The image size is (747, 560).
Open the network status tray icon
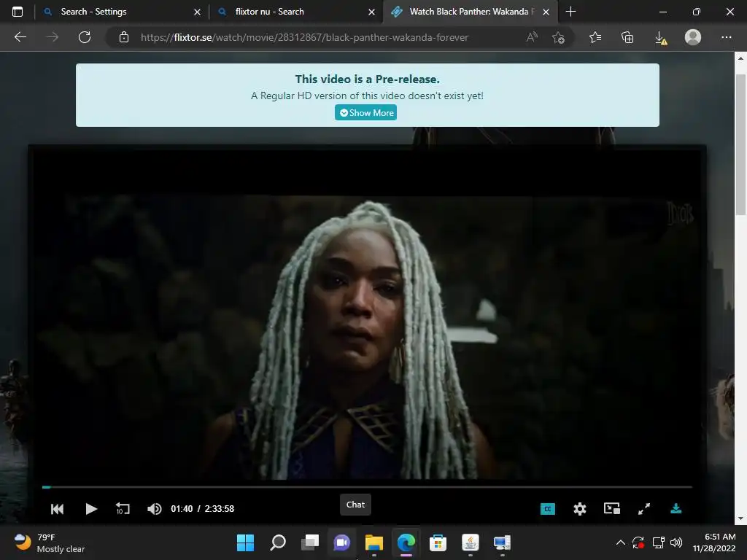[x=658, y=542]
